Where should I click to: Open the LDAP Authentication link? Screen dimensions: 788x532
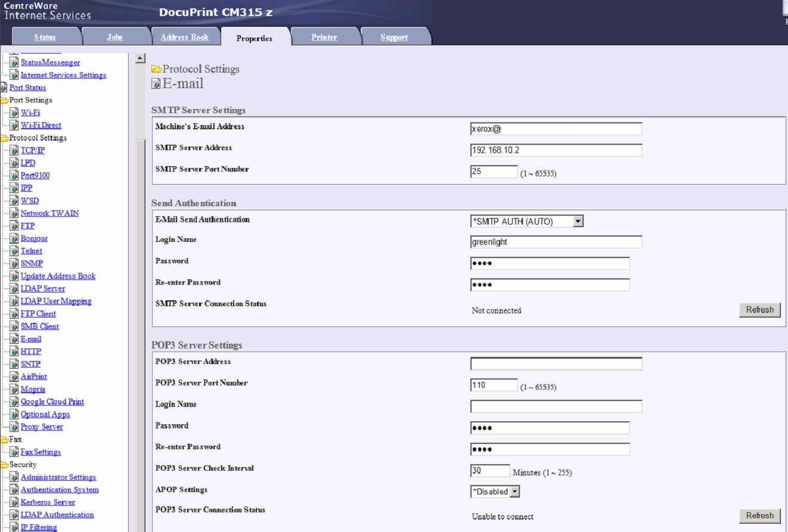click(57, 515)
